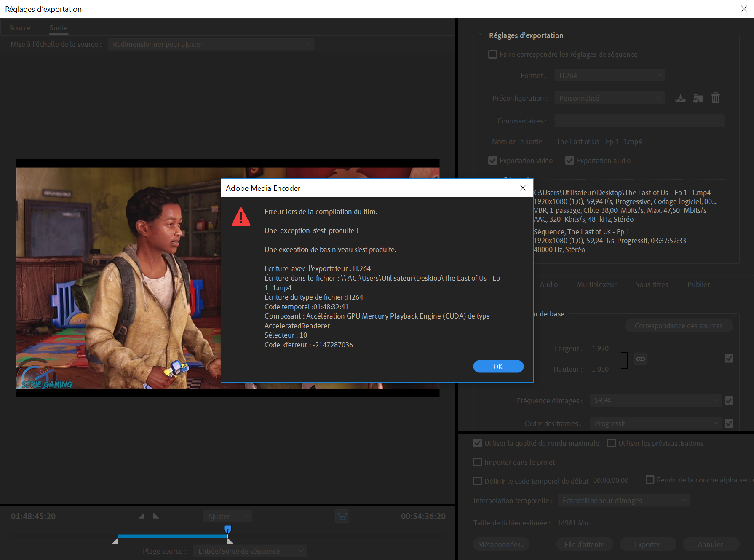Click the delete preset trash icon
Screen dimensions: 754x560
(x=716, y=98)
